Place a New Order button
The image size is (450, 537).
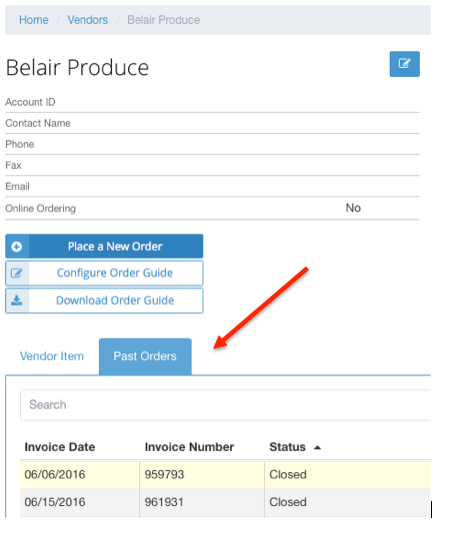point(104,246)
